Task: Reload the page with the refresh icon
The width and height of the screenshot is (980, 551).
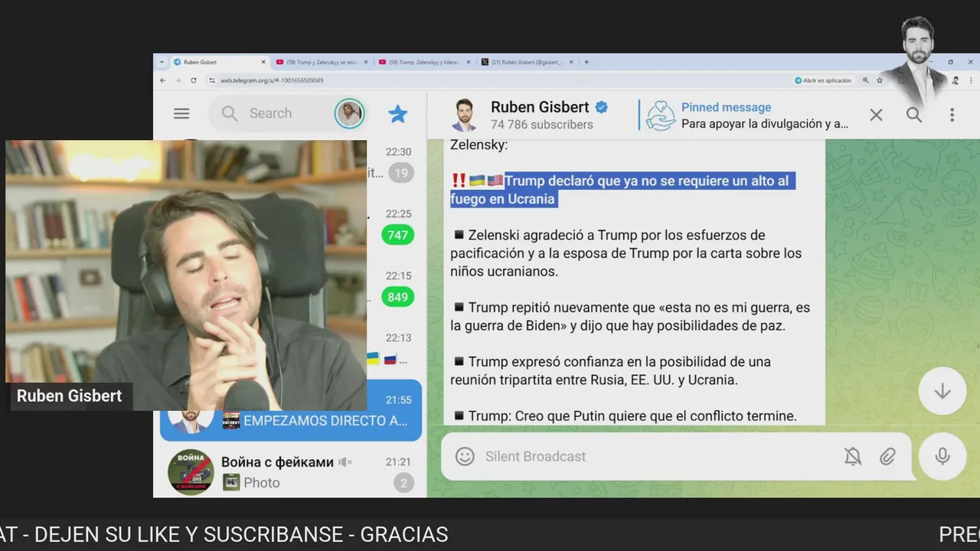Action: 193,80
